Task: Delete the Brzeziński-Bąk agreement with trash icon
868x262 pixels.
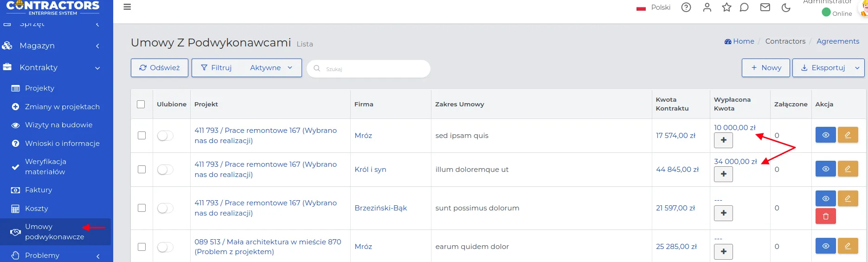Action: coord(826,216)
